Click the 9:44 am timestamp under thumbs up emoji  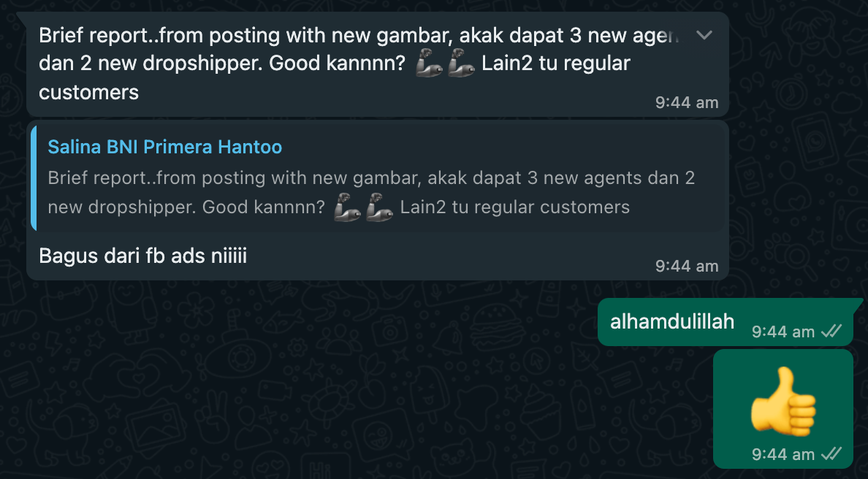click(783, 455)
